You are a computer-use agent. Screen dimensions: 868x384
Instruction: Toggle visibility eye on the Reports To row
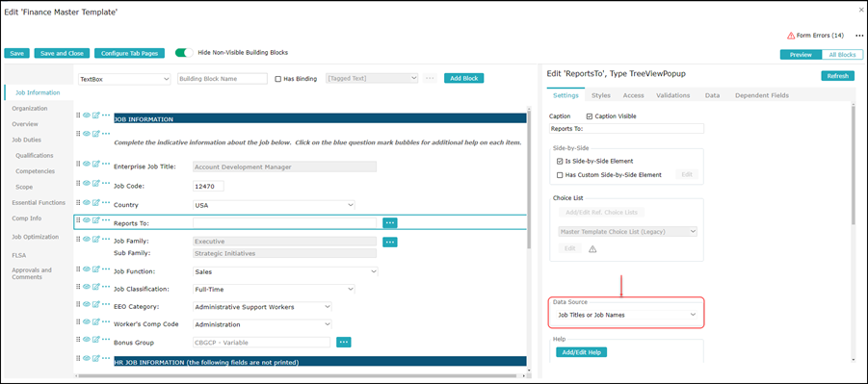point(87,219)
